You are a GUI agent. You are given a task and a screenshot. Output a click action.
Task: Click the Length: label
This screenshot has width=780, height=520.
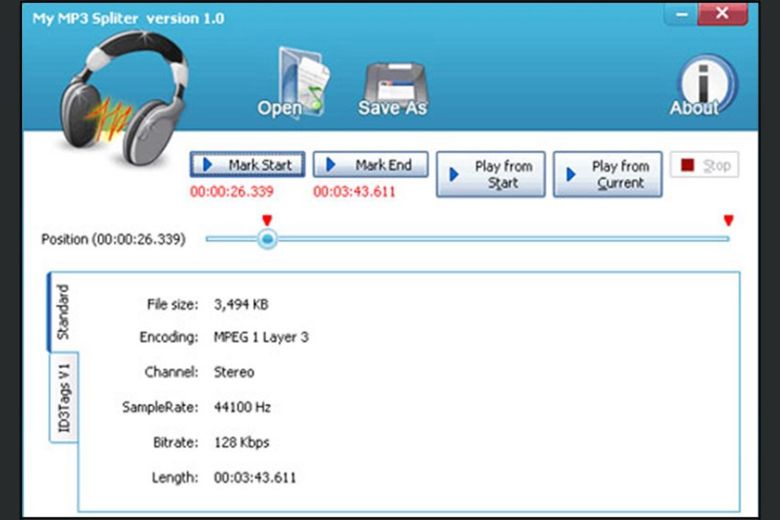(175, 478)
